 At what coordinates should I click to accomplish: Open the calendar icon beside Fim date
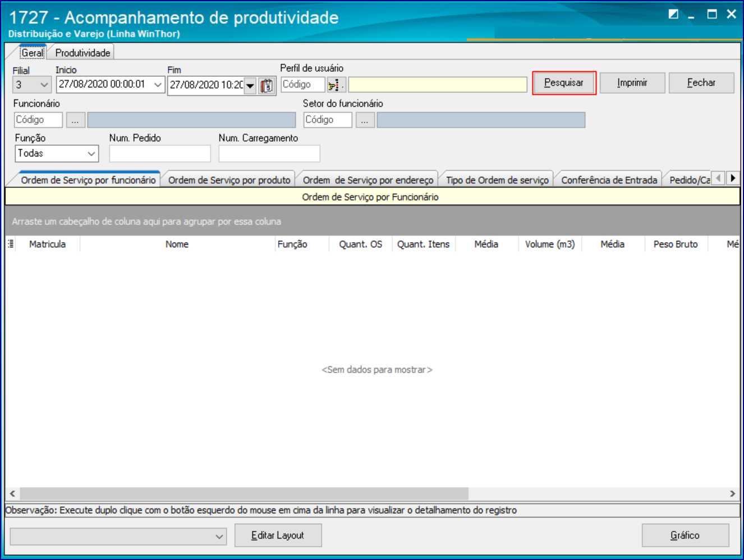point(267,86)
